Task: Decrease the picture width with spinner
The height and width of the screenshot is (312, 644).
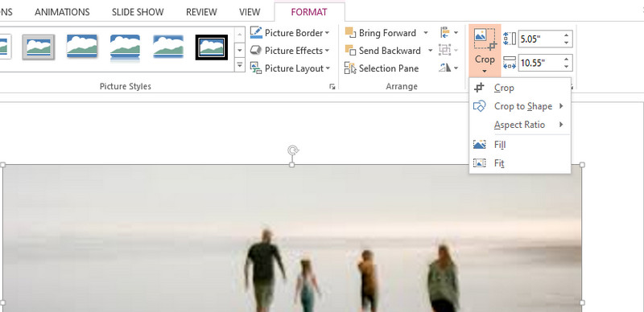Action: (x=567, y=67)
